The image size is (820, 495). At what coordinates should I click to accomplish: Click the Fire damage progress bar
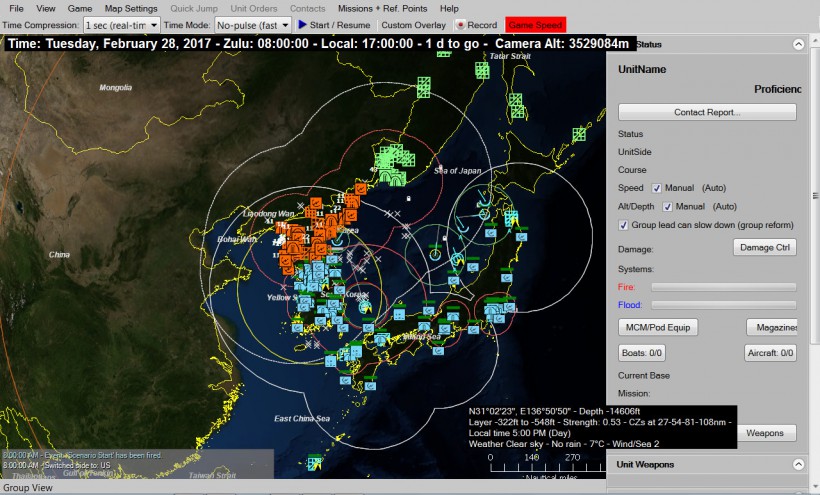(x=723, y=286)
